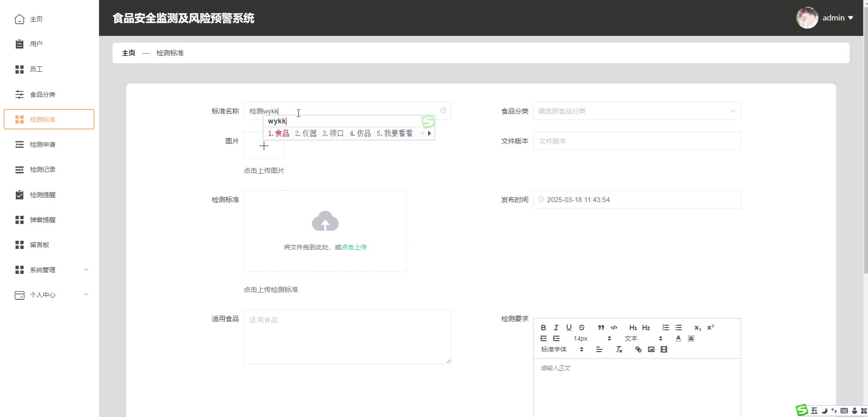Open the text color picker

click(678, 338)
